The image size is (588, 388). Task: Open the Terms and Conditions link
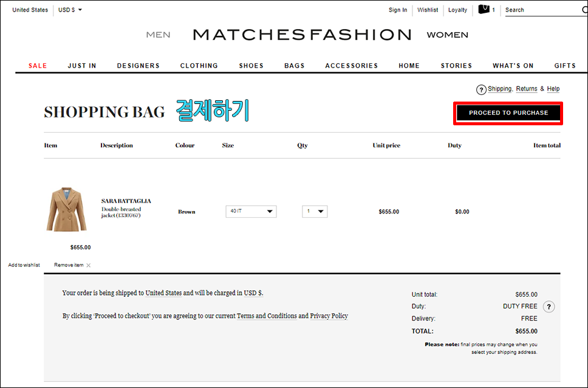(267, 316)
